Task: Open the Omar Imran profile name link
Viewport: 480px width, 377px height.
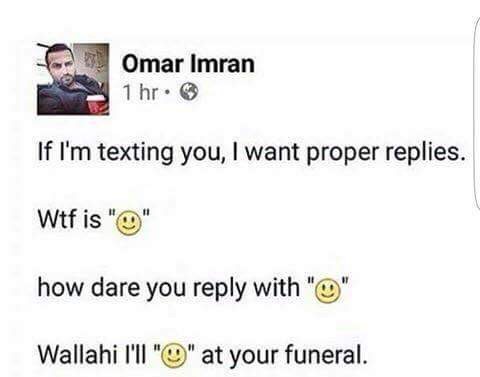Action: pos(188,64)
